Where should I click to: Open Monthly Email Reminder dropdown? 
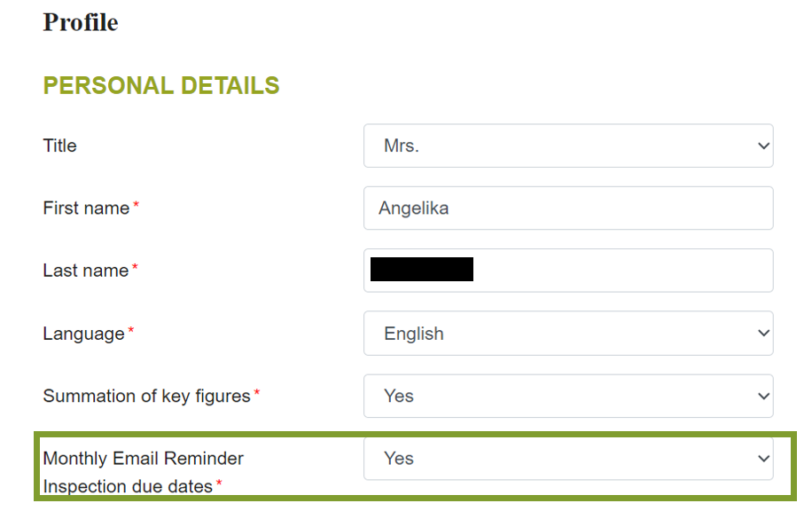[x=567, y=458]
